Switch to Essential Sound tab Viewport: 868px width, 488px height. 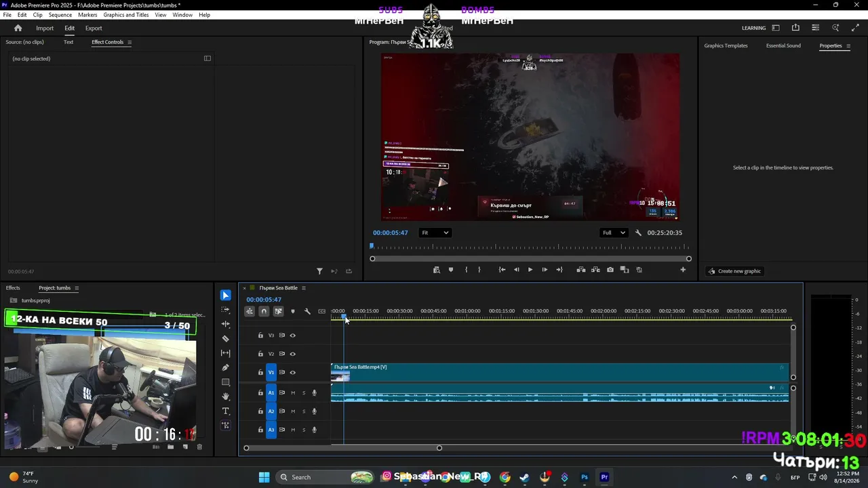point(783,46)
